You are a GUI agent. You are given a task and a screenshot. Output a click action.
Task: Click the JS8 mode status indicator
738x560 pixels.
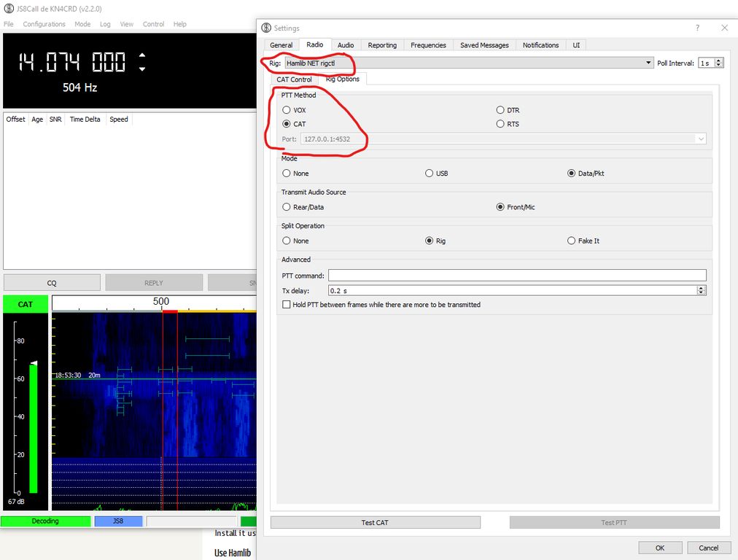pos(118,521)
